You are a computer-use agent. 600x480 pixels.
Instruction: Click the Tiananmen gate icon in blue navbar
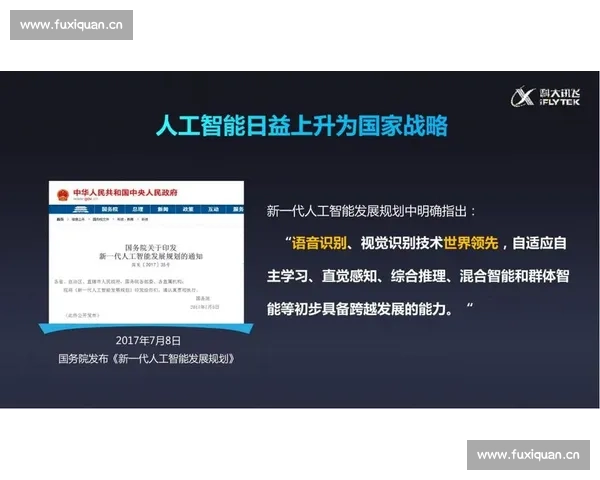point(80,209)
